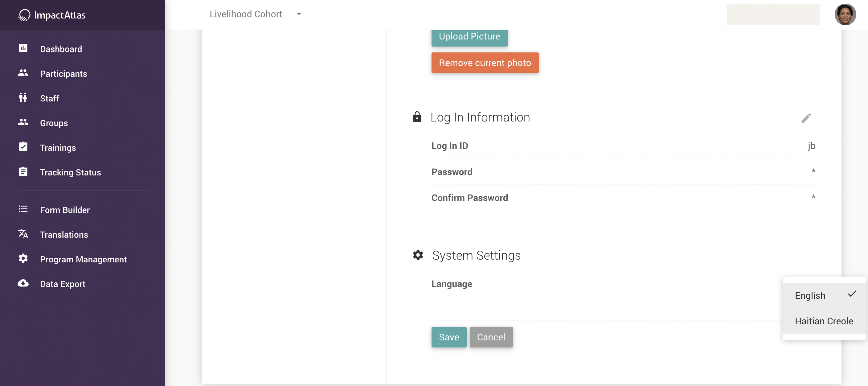The image size is (868, 386).
Task: Click the Data Export cloud icon
Action: click(x=23, y=283)
